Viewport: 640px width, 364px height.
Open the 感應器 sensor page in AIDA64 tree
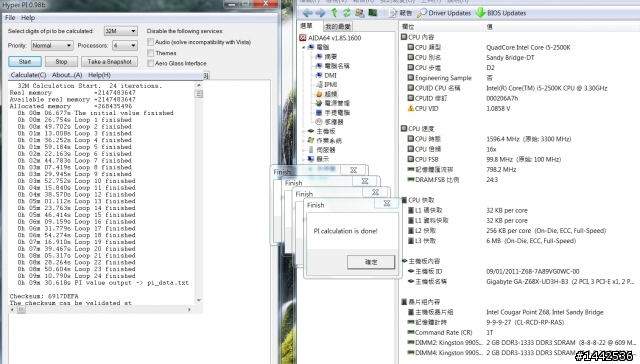point(329,122)
